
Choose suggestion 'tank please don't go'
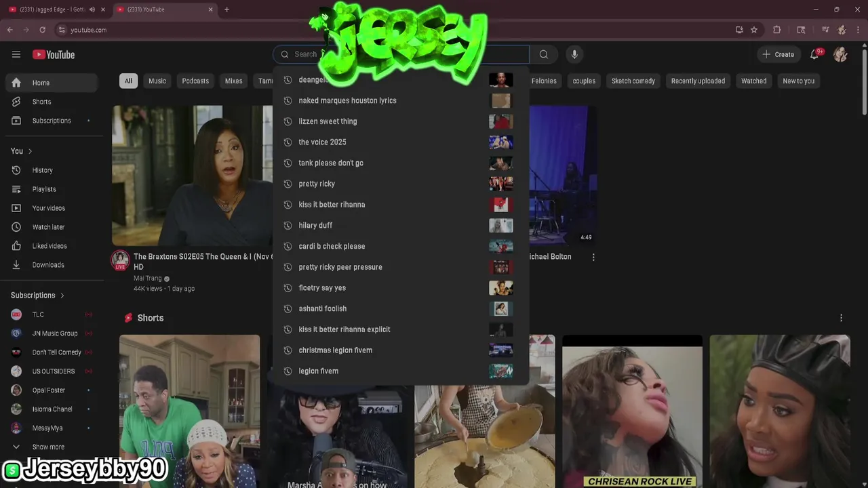[x=401, y=163]
